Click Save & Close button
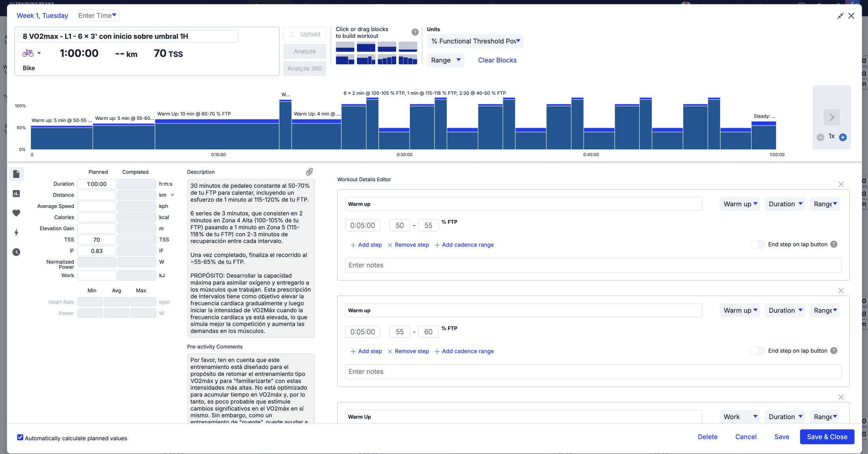The height and width of the screenshot is (454, 868). pos(827,437)
